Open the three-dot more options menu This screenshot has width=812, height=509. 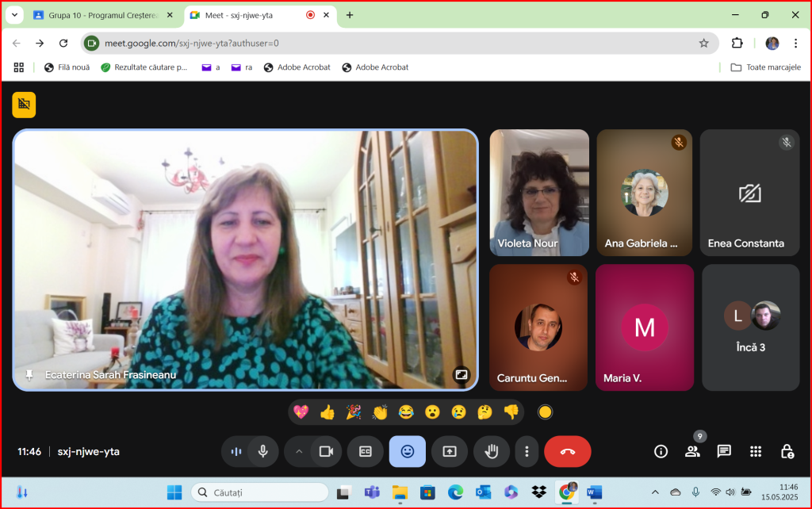(x=527, y=451)
